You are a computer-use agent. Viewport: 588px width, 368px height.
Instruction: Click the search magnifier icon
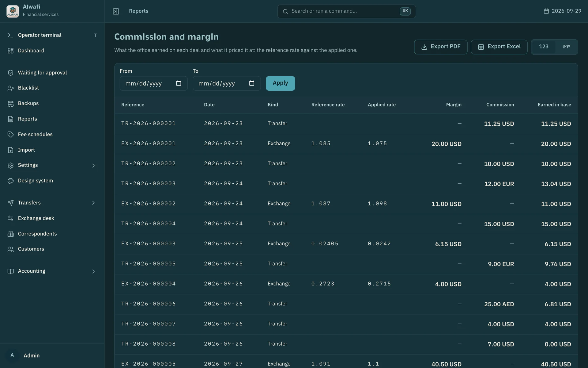pos(285,11)
